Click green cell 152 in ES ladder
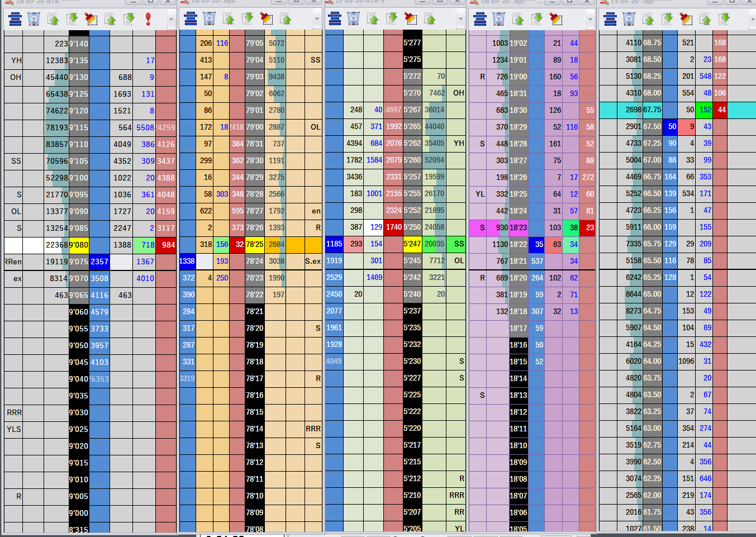Image resolution: width=756 pixels, height=537 pixels. pyautogui.click(x=704, y=110)
